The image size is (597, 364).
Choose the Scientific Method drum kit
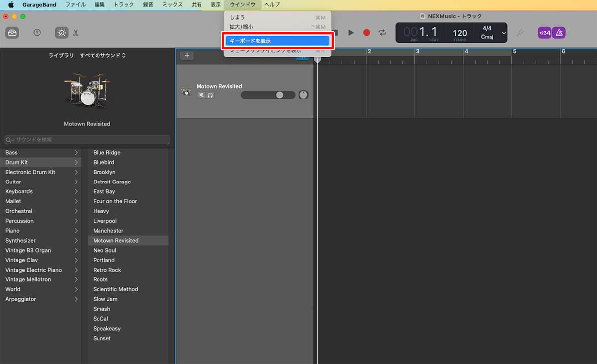point(128,289)
